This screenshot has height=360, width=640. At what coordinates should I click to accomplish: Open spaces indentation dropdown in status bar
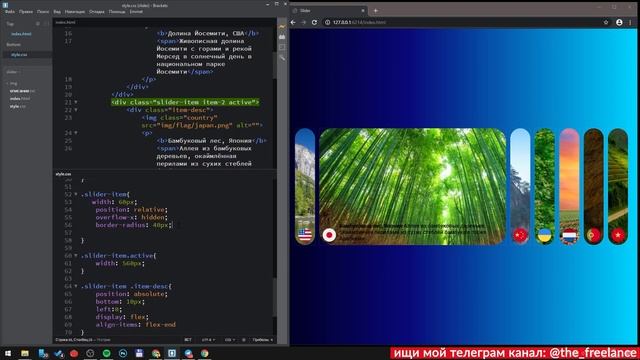click(x=262, y=340)
